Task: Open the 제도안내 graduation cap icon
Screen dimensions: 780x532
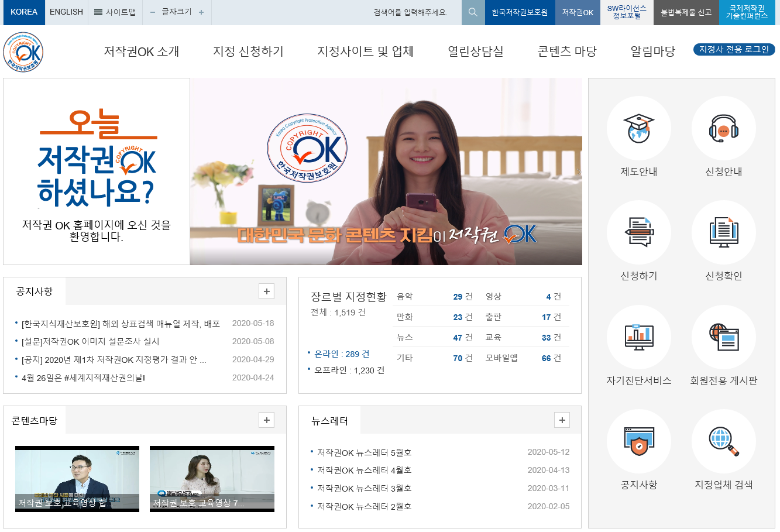Action: (639, 128)
